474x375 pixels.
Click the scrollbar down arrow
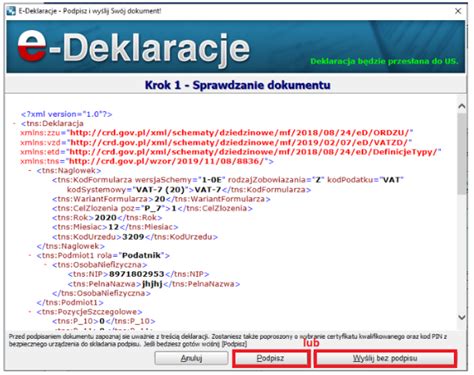[x=462, y=317]
